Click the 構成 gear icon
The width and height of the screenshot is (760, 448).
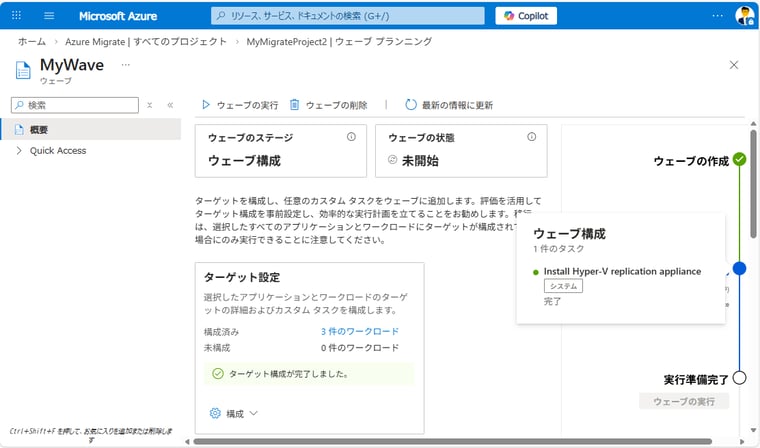coord(215,413)
